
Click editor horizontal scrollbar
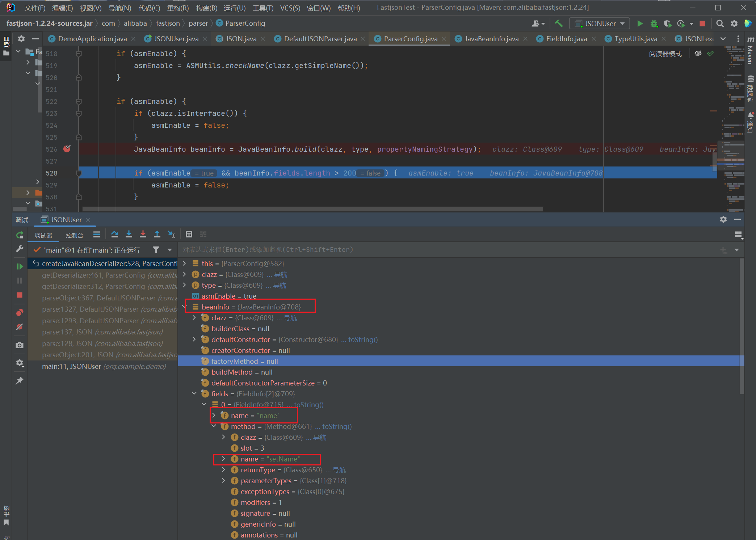pos(312,209)
